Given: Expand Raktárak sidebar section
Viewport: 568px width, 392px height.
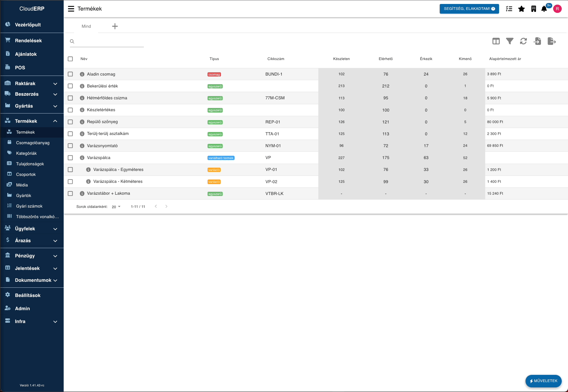Looking at the screenshot, I should (x=32, y=83).
